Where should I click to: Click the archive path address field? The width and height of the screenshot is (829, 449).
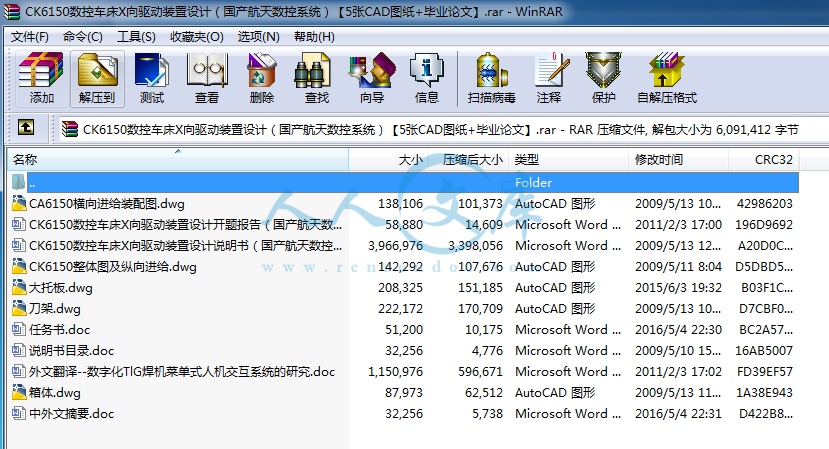pos(443,130)
